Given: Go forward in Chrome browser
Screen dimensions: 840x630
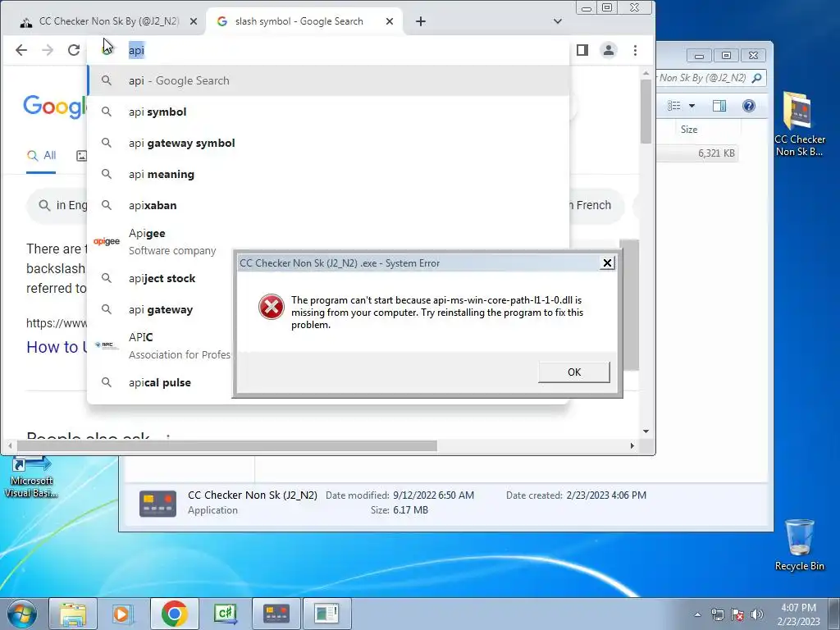Looking at the screenshot, I should pos(48,50).
